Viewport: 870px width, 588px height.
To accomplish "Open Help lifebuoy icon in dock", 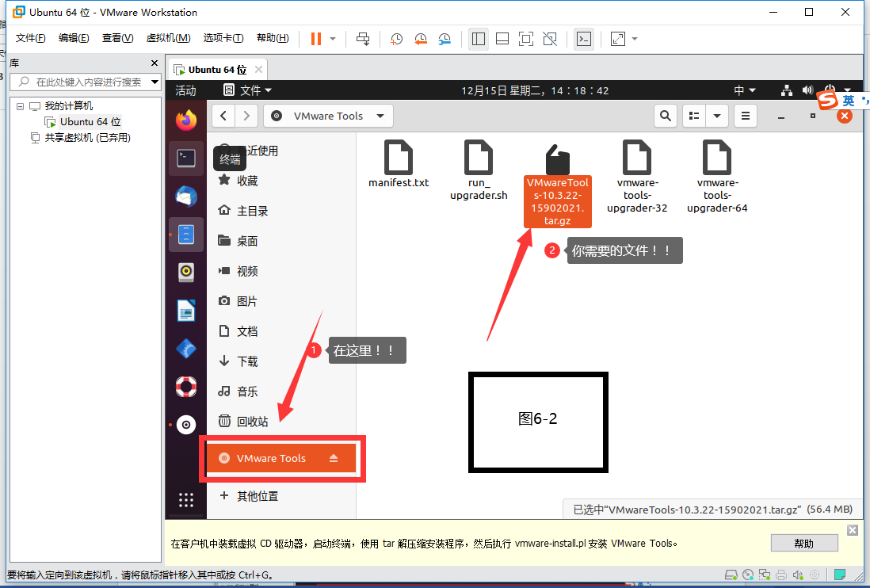I will [x=186, y=387].
